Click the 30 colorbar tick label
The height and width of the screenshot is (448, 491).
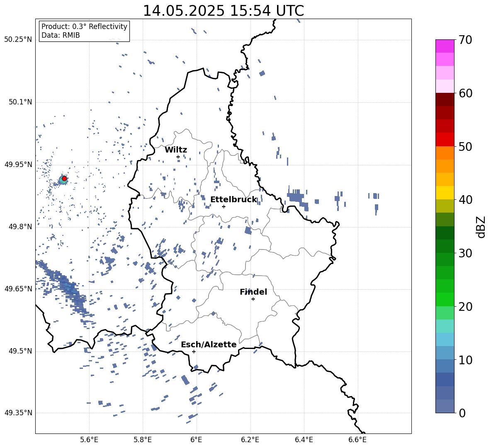coord(465,253)
